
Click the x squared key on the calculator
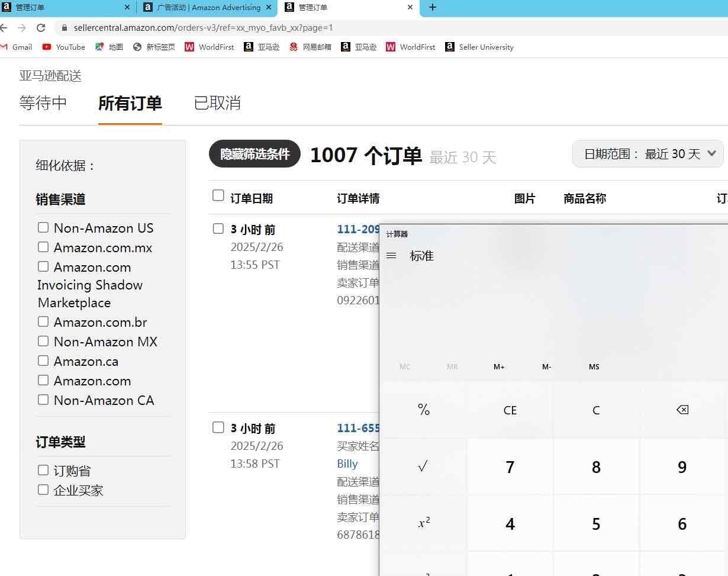(x=424, y=524)
